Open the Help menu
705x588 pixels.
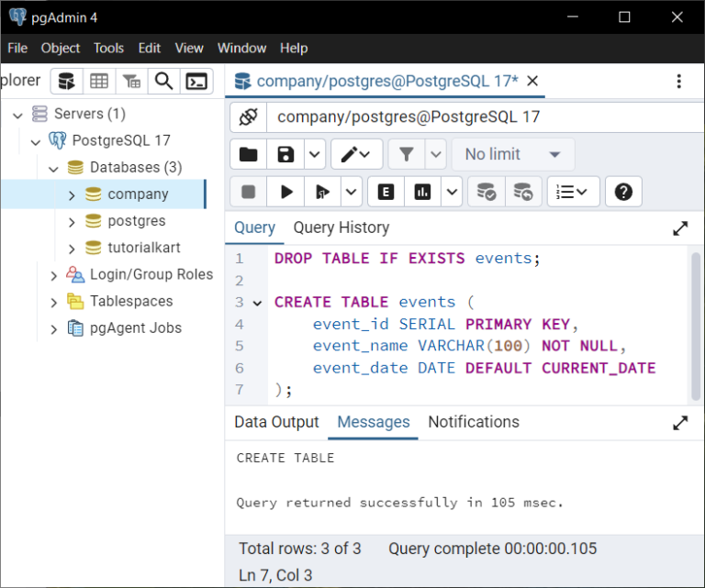pos(294,48)
